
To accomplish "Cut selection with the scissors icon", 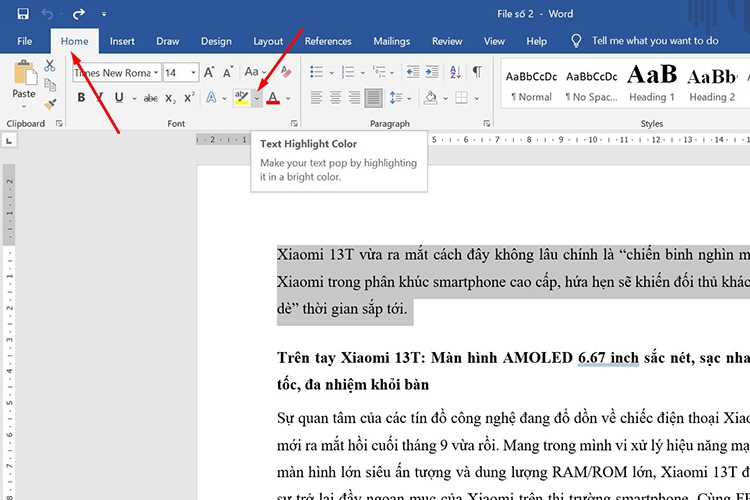I will pos(50,66).
